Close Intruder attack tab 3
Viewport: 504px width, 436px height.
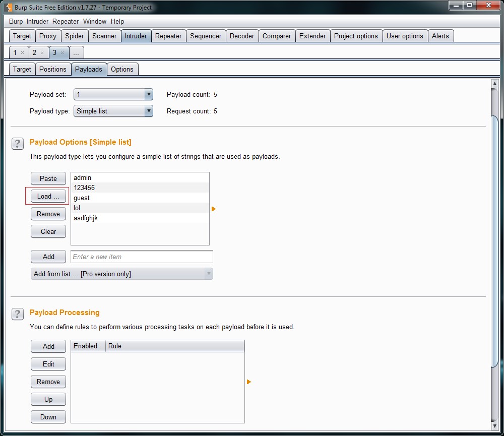point(62,53)
